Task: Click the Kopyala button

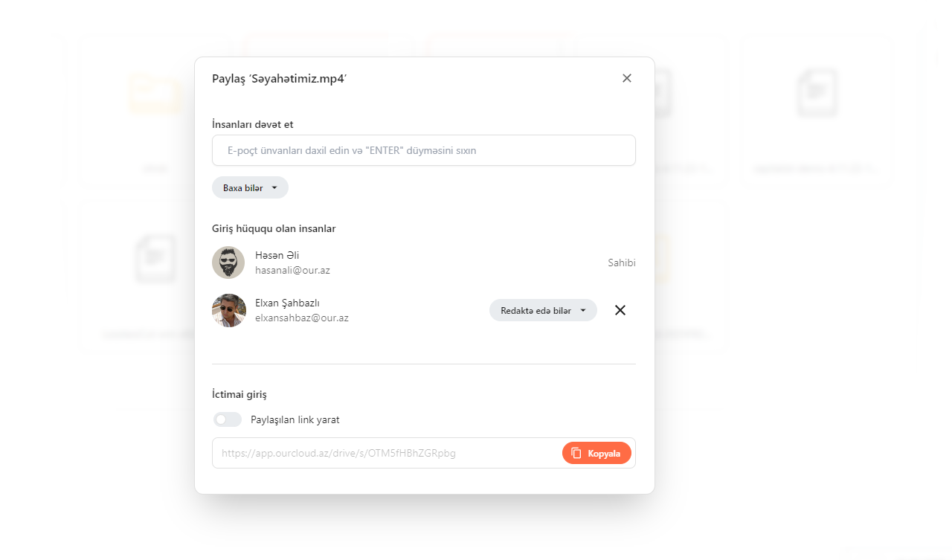Action: point(596,453)
